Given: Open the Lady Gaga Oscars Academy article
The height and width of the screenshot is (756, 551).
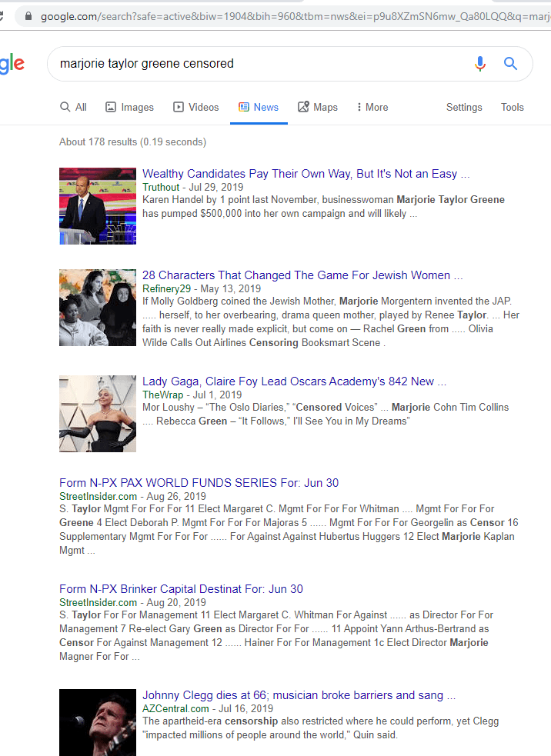Looking at the screenshot, I should click(294, 381).
